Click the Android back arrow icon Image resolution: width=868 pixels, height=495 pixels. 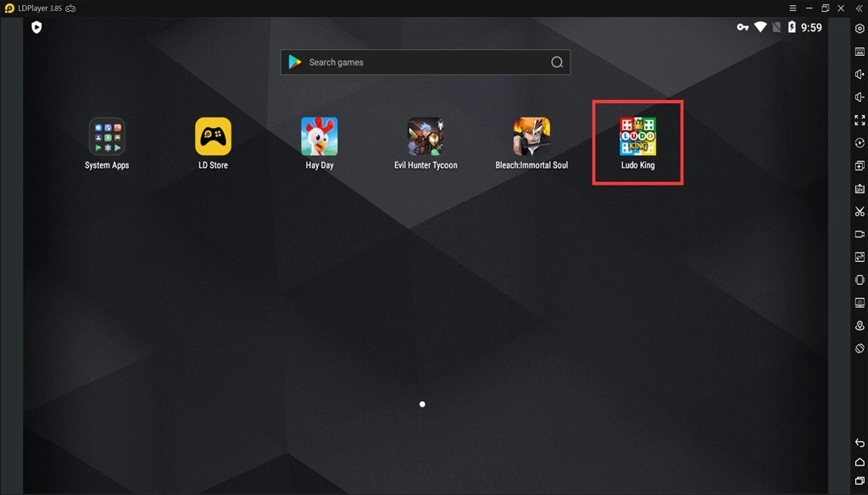coord(860,442)
